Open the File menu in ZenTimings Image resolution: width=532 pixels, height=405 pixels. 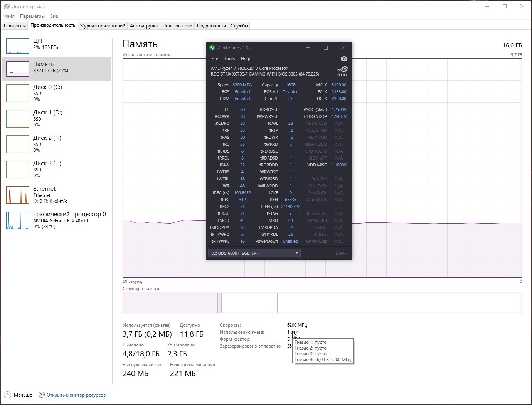[x=215, y=59]
